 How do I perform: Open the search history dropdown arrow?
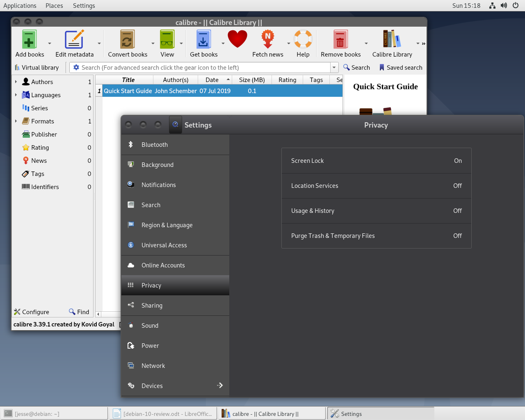pos(334,67)
